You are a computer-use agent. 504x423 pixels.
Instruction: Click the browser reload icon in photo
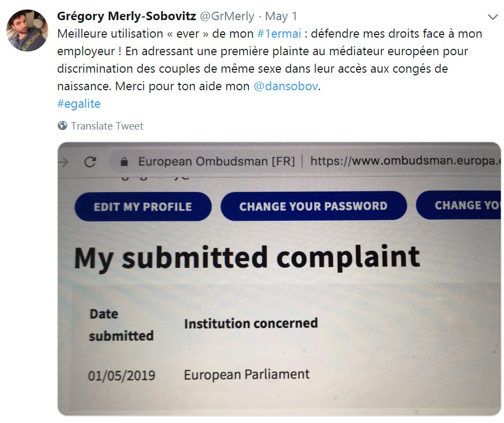(90, 162)
